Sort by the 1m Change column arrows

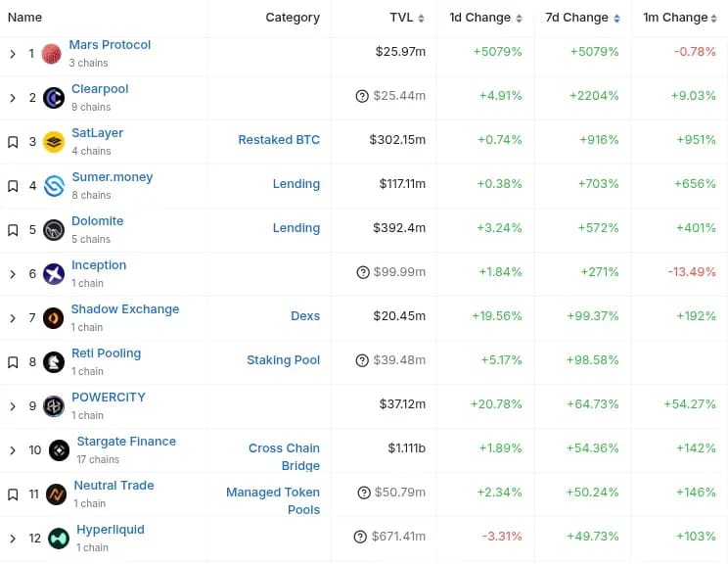point(713,19)
